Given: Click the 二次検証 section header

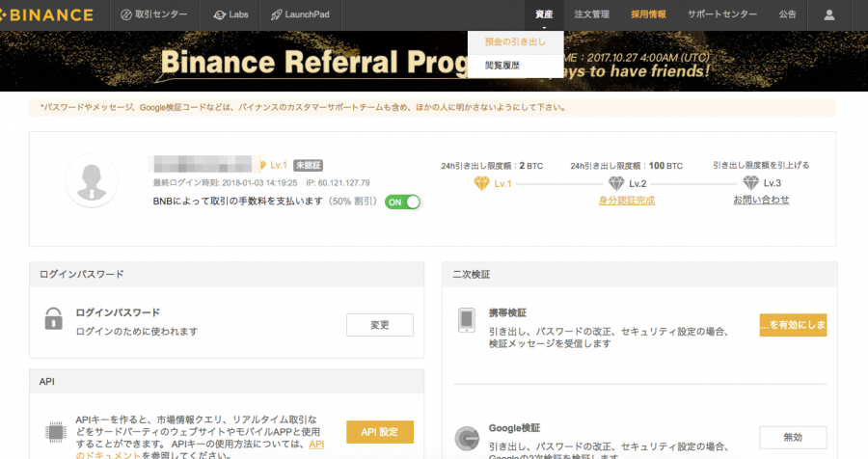Looking at the screenshot, I should (x=639, y=274).
